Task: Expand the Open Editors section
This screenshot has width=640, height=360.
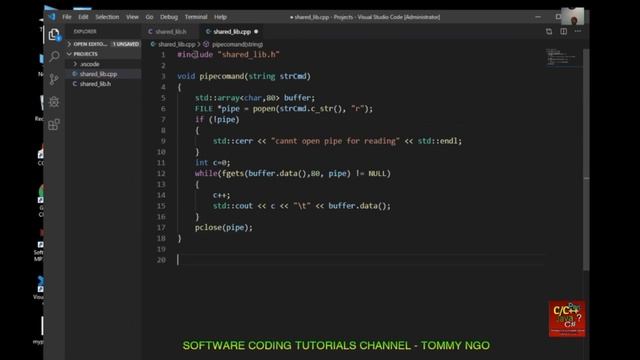Action: click(90, 44)
